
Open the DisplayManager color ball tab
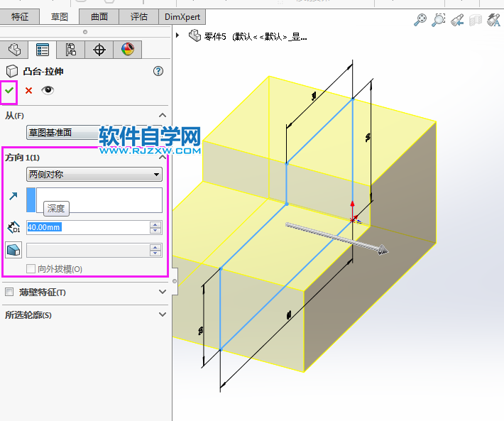pos(128,50)
